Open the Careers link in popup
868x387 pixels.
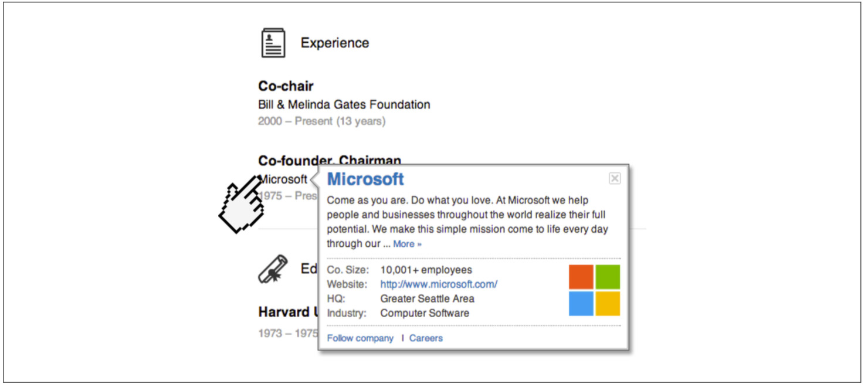point(426,338)
